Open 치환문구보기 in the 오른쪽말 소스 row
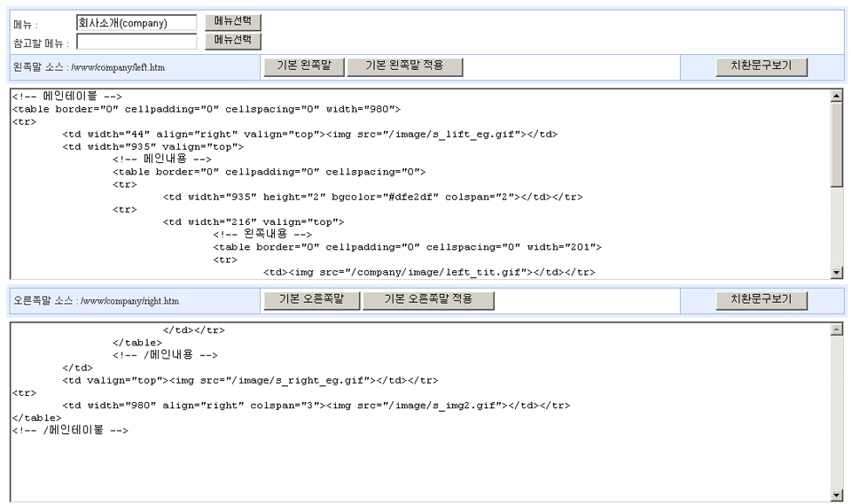This screenshot has height=504, width=851. (761, 300)
